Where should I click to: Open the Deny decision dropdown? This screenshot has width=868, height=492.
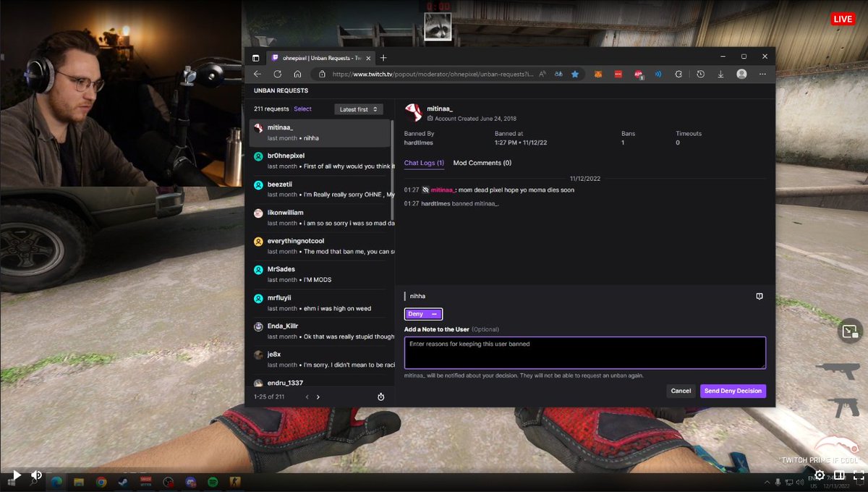click(423, 314)
